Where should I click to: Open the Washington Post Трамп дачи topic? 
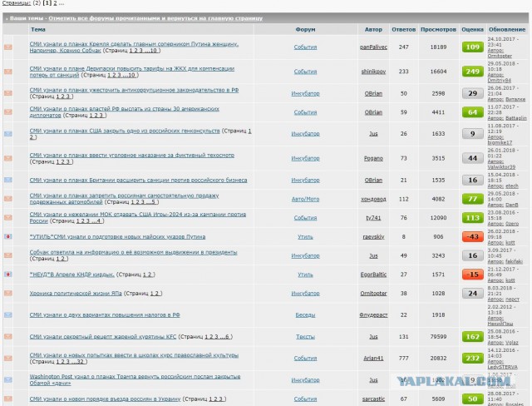click(135, 380)
